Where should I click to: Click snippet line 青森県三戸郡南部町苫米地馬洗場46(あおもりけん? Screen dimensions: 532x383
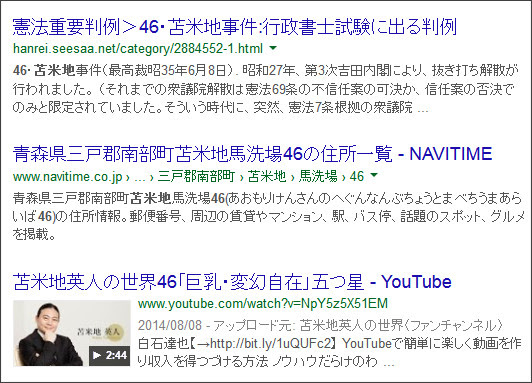coord(267,198)
